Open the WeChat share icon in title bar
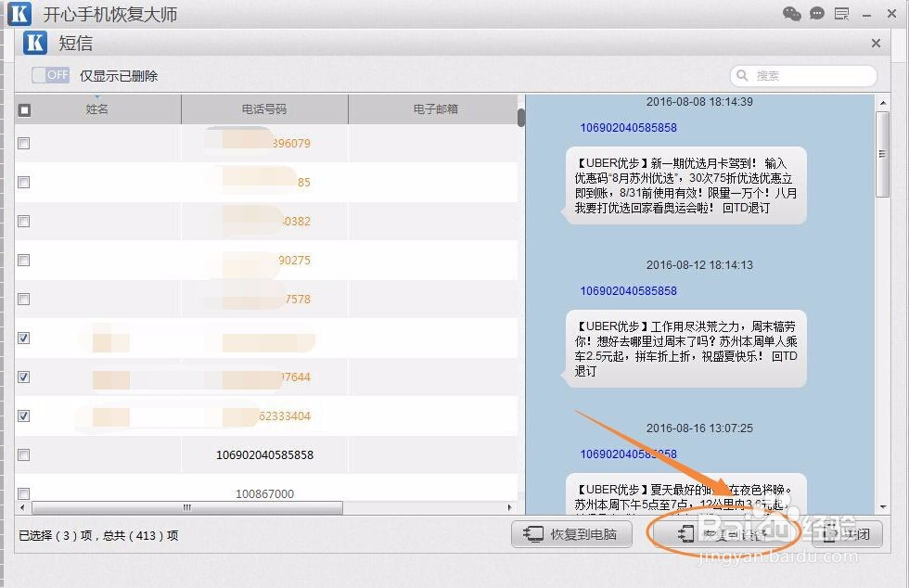 coord(791,14)
